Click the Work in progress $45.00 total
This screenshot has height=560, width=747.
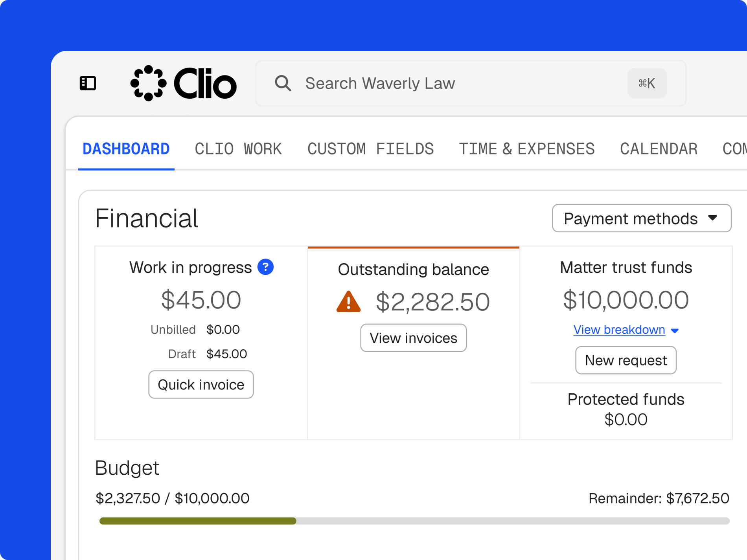[201, 300]
